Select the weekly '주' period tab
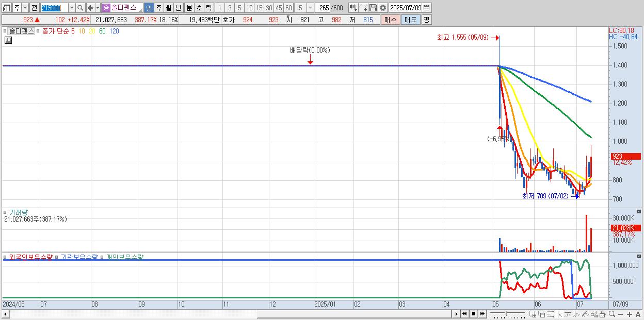Screen dimensions: 644x320 click(158, 8)
